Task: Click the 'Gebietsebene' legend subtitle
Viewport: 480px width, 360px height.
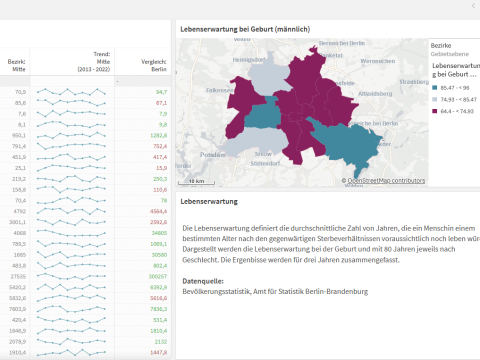Action: coord(450,54)
